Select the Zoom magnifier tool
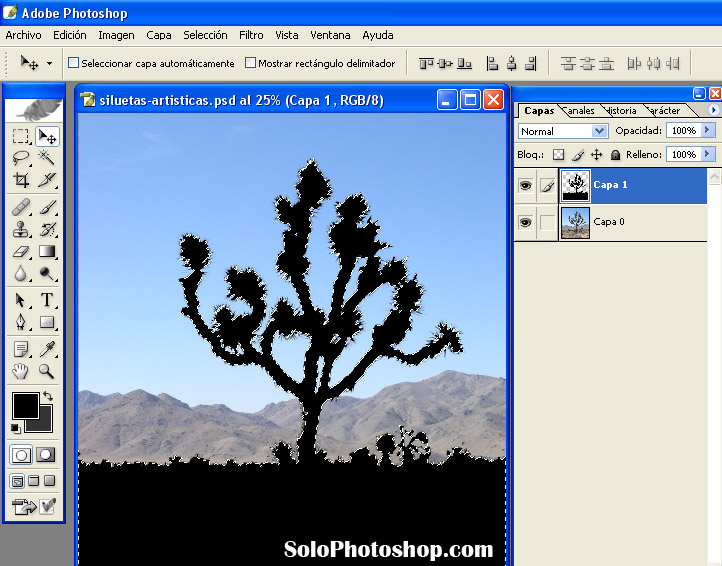The image size is (722, 566). (47, 371)
